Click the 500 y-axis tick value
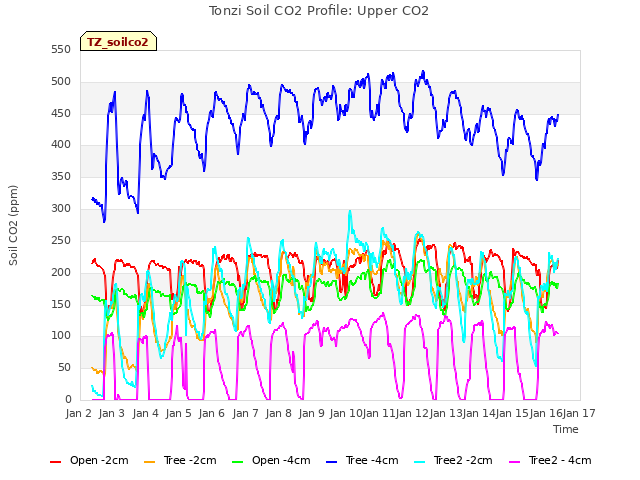Viewport: 640px width, 480px height. pyautogui.click(x=61, y=82)
